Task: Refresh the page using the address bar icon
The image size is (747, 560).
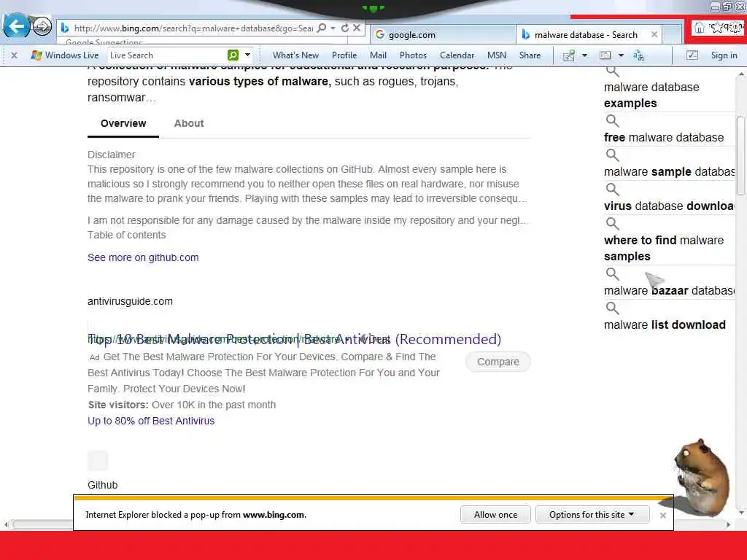Action: click(x=345, y=28)
